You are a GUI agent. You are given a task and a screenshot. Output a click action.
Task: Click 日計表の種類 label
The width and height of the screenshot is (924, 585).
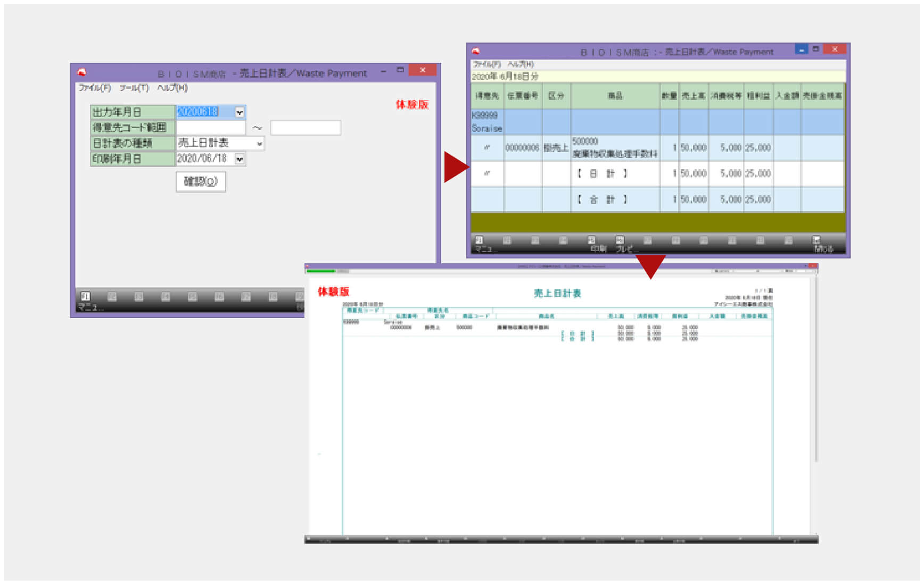[133, 143]
